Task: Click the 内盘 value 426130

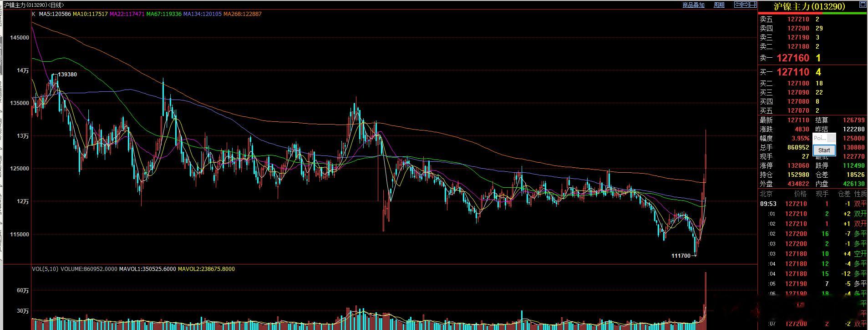Action: [x=853, y=184]
